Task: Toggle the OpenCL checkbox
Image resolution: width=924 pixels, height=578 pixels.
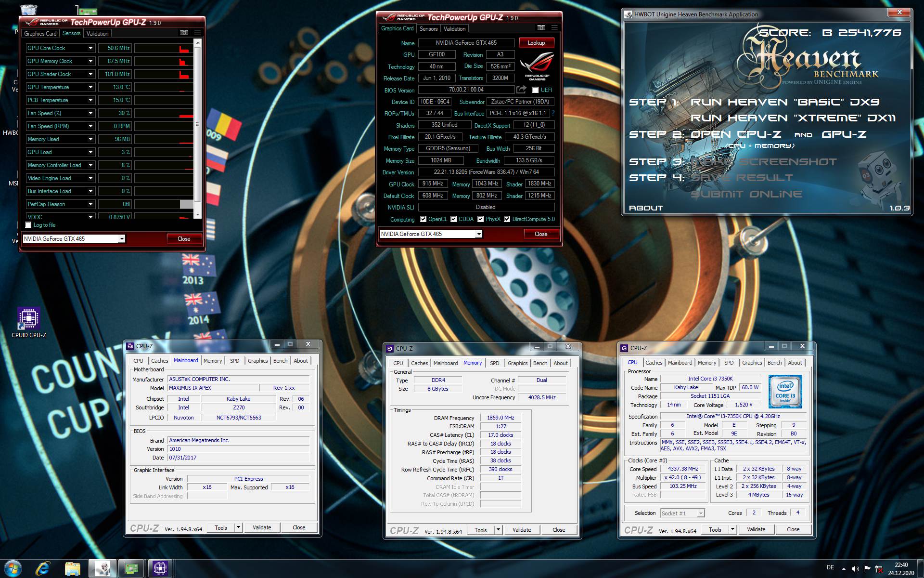Action: point(423,219)
